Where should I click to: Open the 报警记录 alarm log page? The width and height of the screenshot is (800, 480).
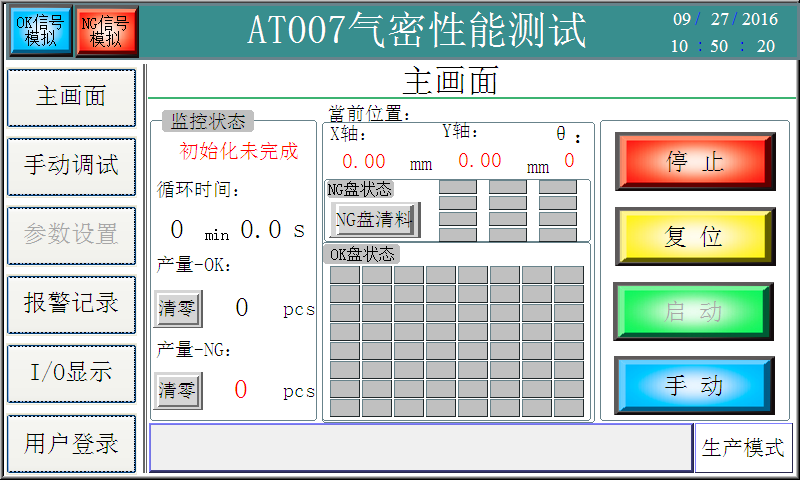[x=71, y=304]
